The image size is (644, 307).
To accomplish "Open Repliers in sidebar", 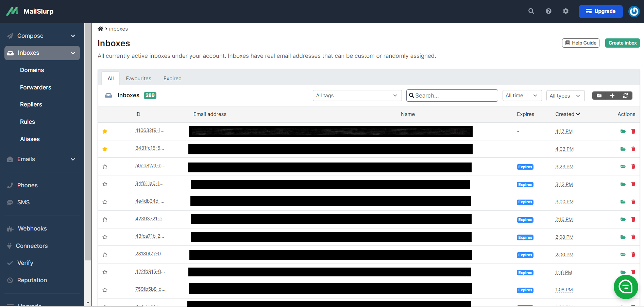I will 31,104.
